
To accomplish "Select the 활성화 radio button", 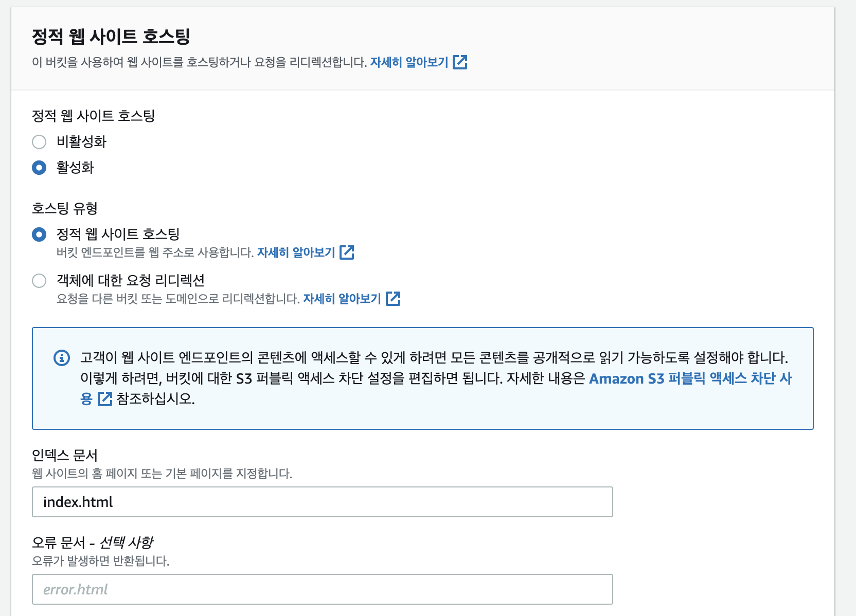I will tap(39, 168).
